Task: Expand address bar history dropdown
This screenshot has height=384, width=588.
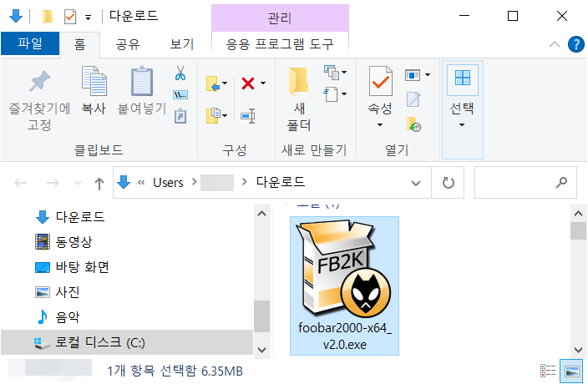Action: 415,183
